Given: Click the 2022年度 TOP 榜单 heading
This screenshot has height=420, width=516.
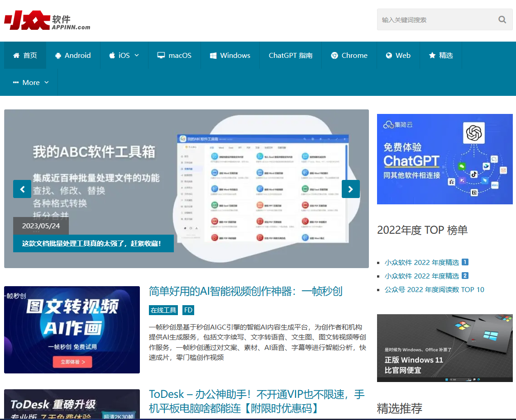Looking at the screenshot, I should click(422, 230).
